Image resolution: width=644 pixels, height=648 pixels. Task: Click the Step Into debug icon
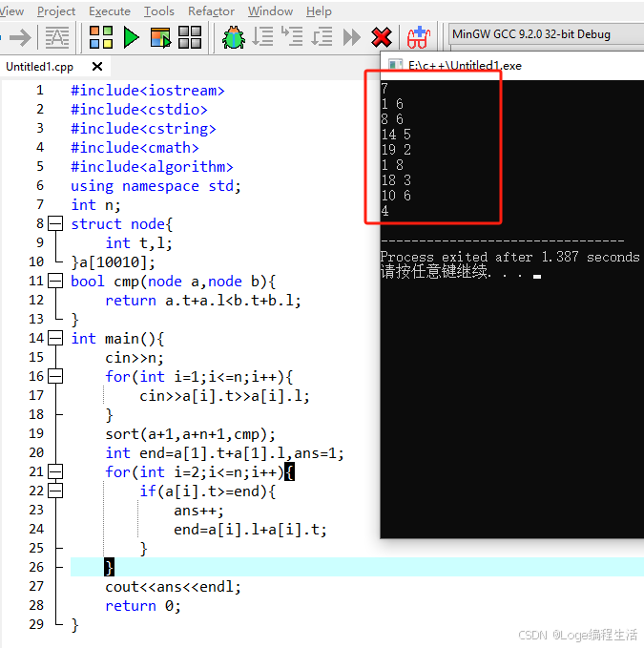[292, 36]
